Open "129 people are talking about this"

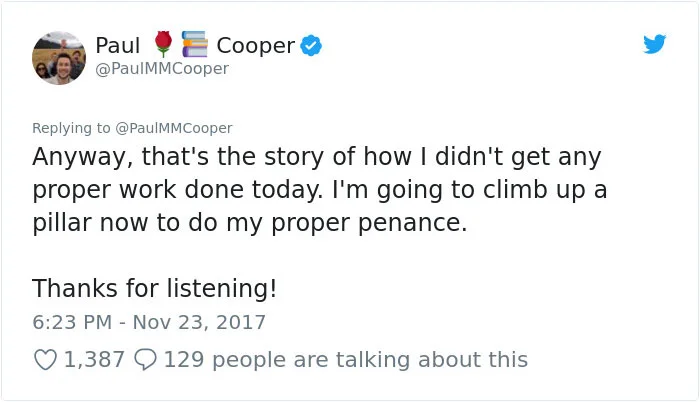(346, 360)
